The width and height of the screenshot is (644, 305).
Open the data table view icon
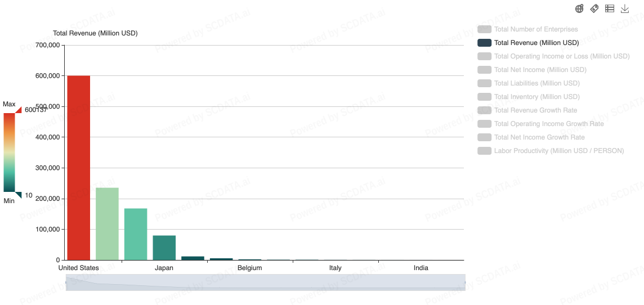click(610, 8)
